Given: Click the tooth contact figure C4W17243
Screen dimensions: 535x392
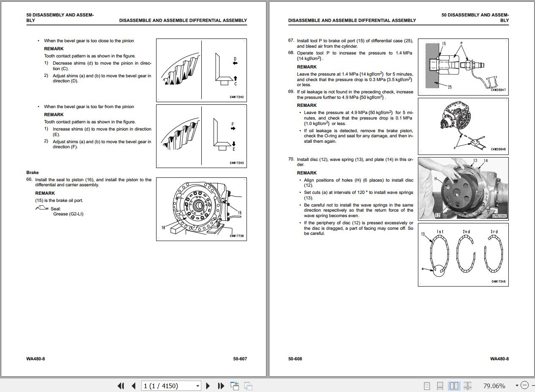Looking at the screenshot, I should tap(201, 136).
